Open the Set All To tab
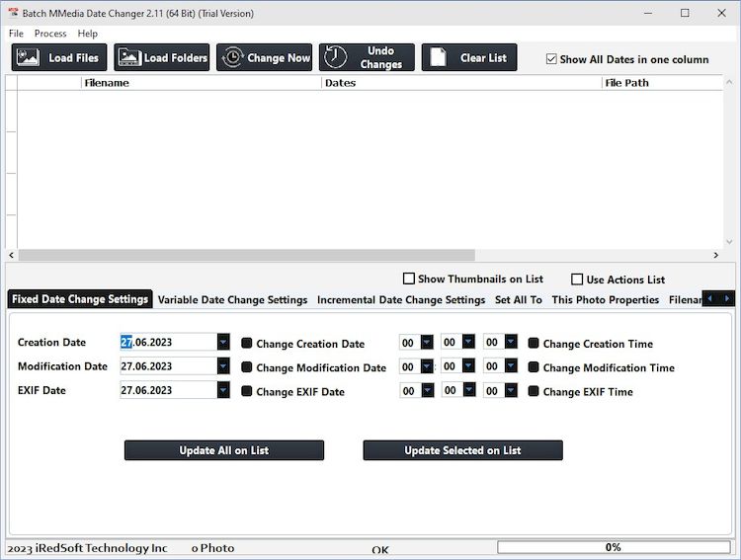 pyautogui.click(x=519, y=299)
